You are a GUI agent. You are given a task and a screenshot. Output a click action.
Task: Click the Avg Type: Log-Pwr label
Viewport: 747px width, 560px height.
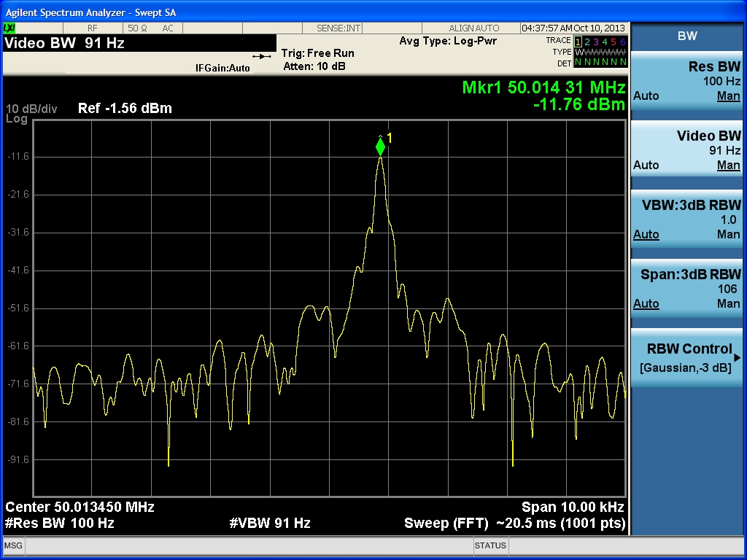point(448,41)
